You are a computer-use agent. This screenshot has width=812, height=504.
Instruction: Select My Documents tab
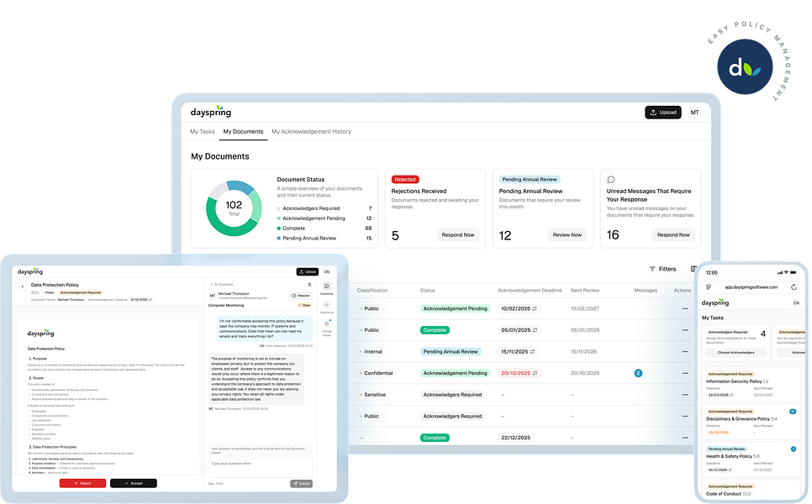tap(243, 131)
